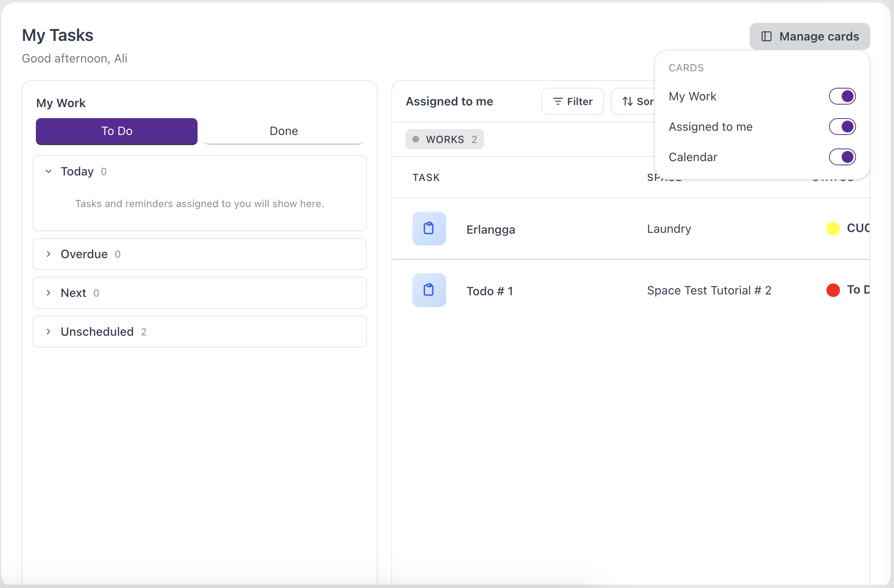Click the yellow status dot for Erlangga
The image size is (894, 588).
pos(833,229)
